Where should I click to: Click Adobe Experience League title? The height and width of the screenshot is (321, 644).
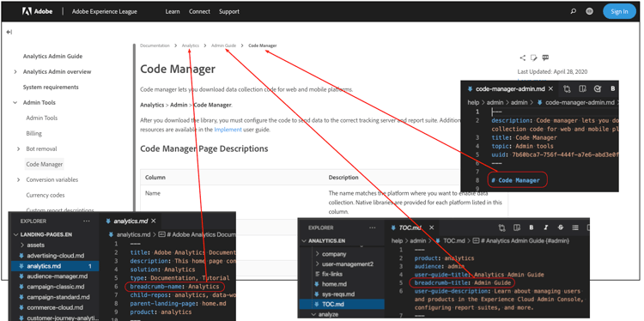(104, 11)
